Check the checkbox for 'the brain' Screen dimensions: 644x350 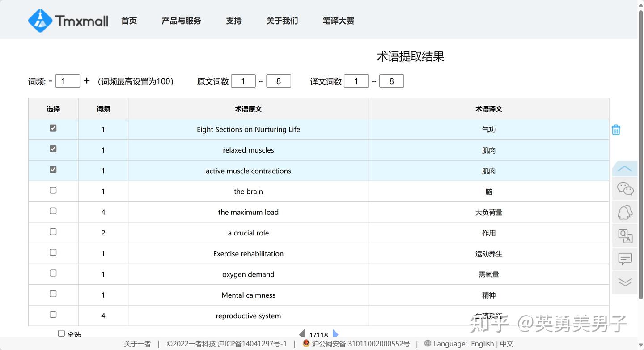point(53,190)
